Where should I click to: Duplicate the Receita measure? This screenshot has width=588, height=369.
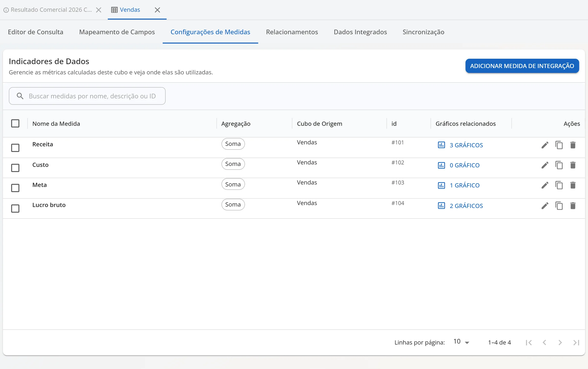[559, 145]
